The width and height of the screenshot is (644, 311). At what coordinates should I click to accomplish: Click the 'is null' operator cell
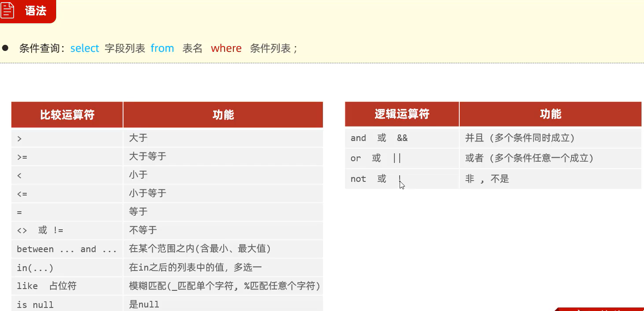tap(35, 304)
